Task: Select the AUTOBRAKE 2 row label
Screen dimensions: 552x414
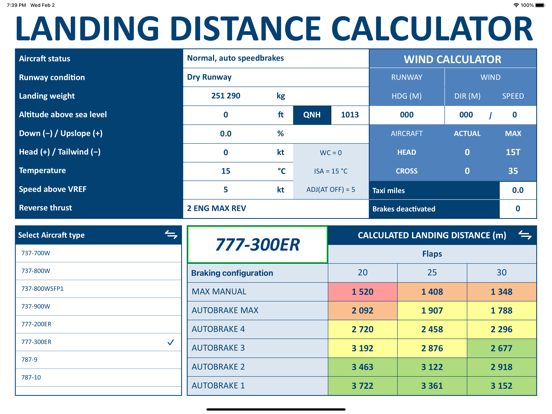Action: pyautogui.click(x=258, y=367)
